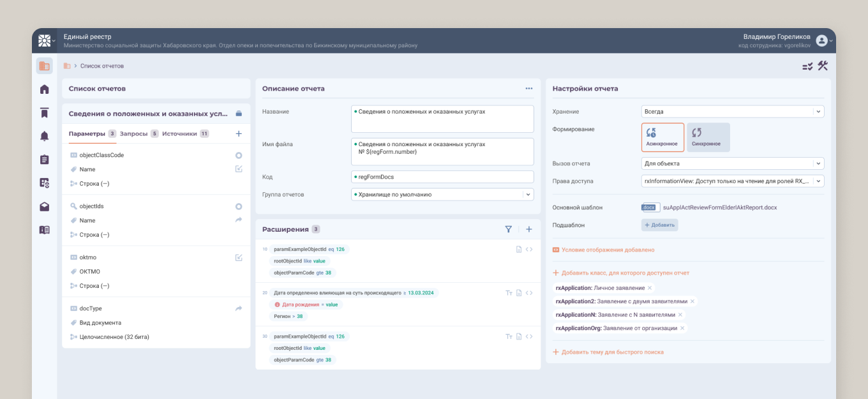Open the bookmark icon in sidebar
Viewport: 868px width, 399px height.
pos(44,113)
